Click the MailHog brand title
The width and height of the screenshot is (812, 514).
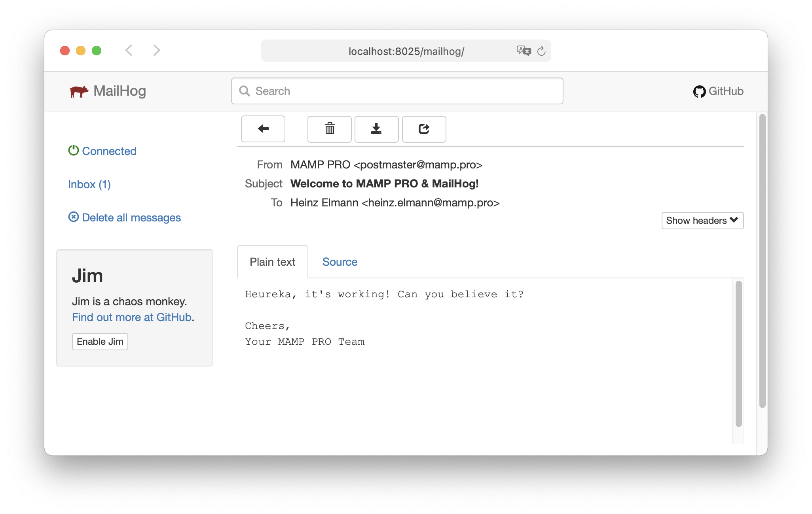pyautogui.click(x=120, y=91)
